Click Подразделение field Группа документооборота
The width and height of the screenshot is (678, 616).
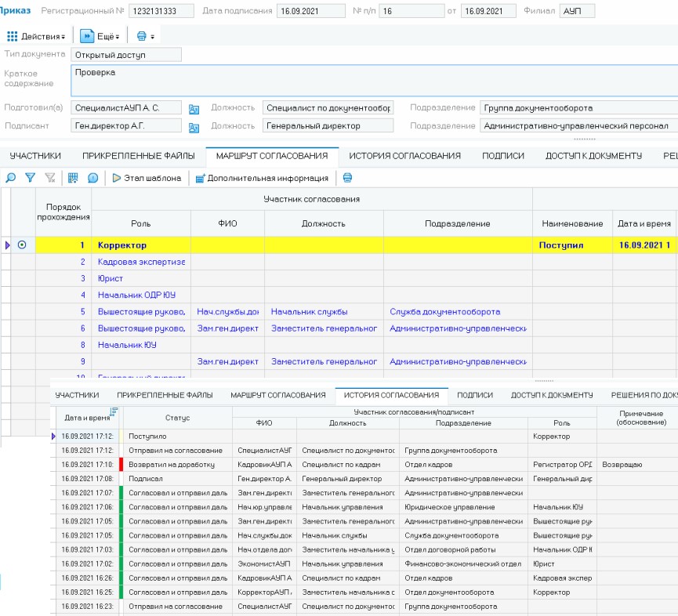click(x=579, y=107)
